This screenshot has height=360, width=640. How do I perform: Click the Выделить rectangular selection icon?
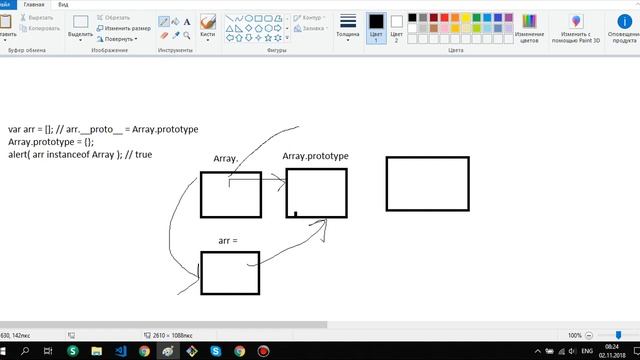(x=80, y=22)
